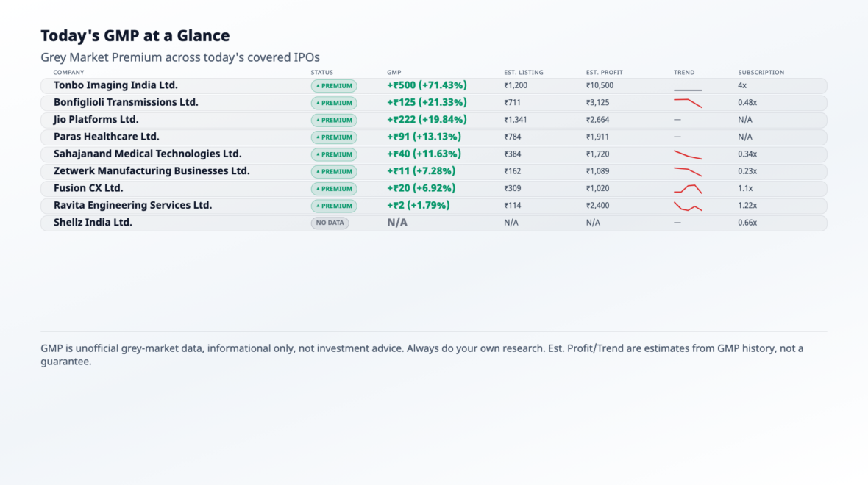868x485 pixels.
Task: Click the Sahajanand Medical trend sparkline
Action: [688, 155]
